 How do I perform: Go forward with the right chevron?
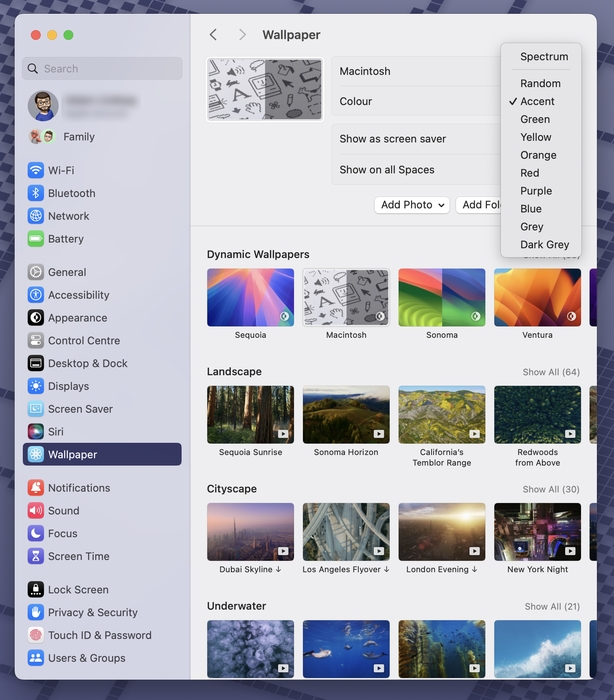(x=242, y=35)
